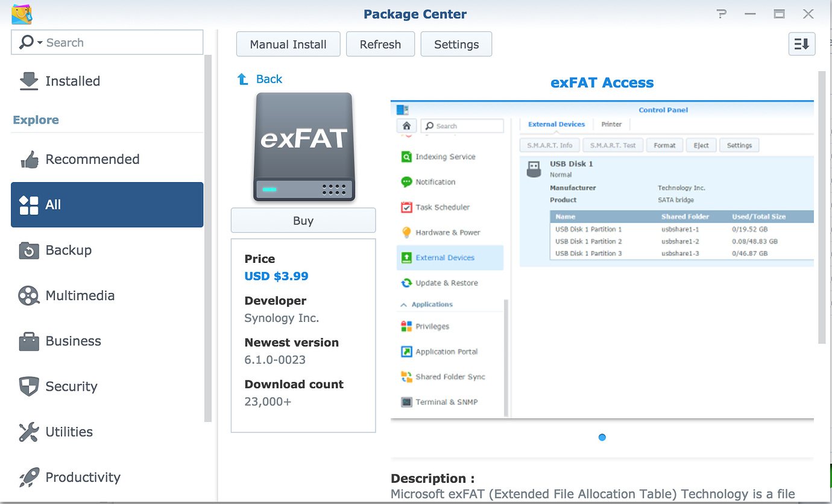Focus the Search input field
The height and width of the screenshot is (504, 832).
click(x=107, y=43)
